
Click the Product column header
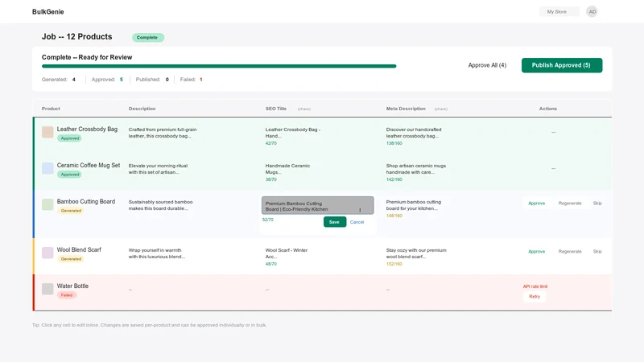51,109
